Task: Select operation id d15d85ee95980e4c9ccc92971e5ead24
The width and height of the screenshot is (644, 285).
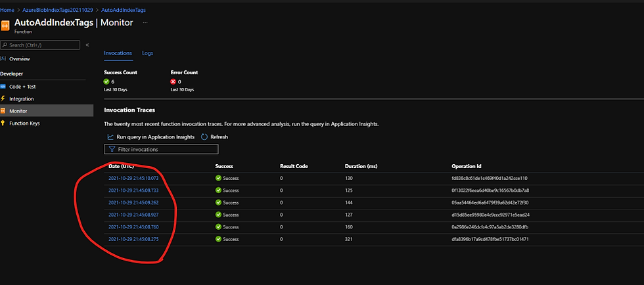Action: coord(491,215)
